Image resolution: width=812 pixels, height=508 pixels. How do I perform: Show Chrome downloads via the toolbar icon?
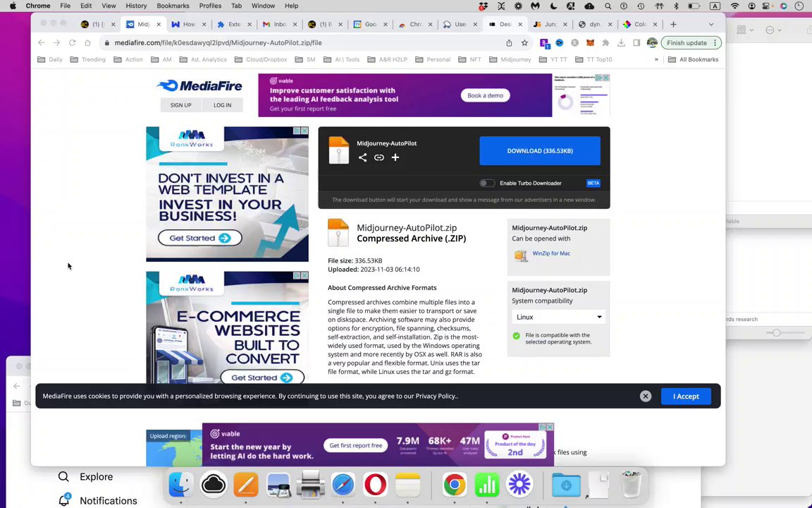(x=621, y=43)
